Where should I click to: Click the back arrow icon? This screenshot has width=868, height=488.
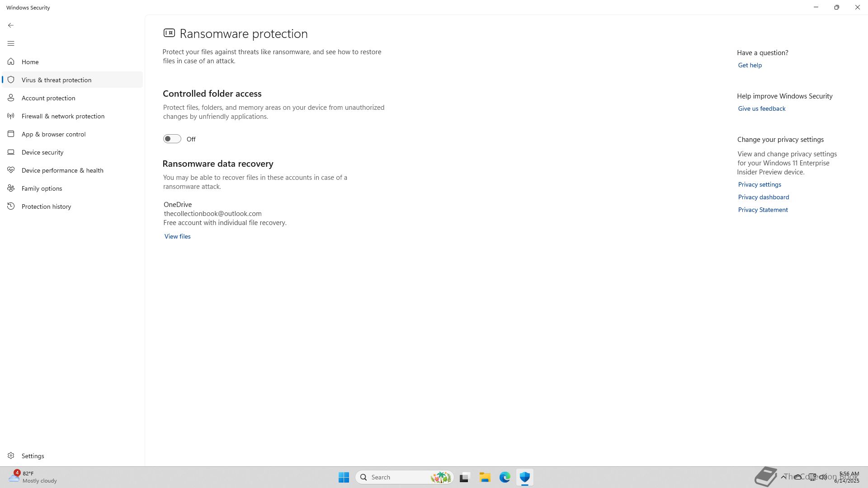pos(11,25)
